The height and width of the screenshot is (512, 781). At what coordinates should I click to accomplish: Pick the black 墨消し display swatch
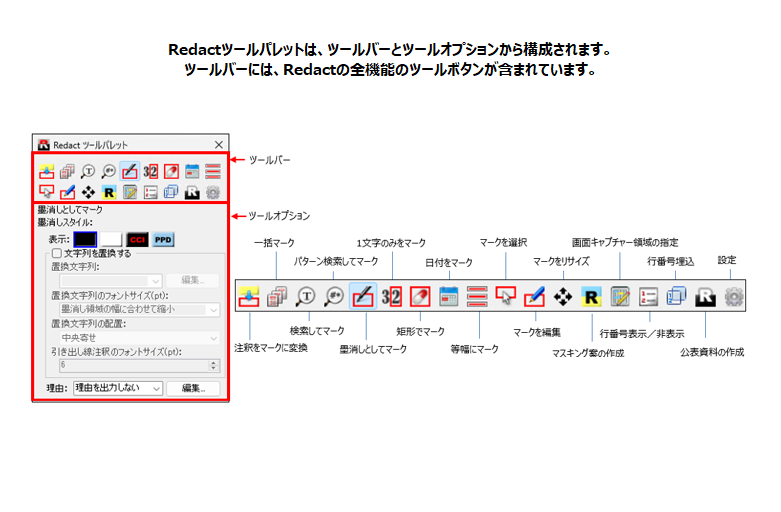coord(85,240)
